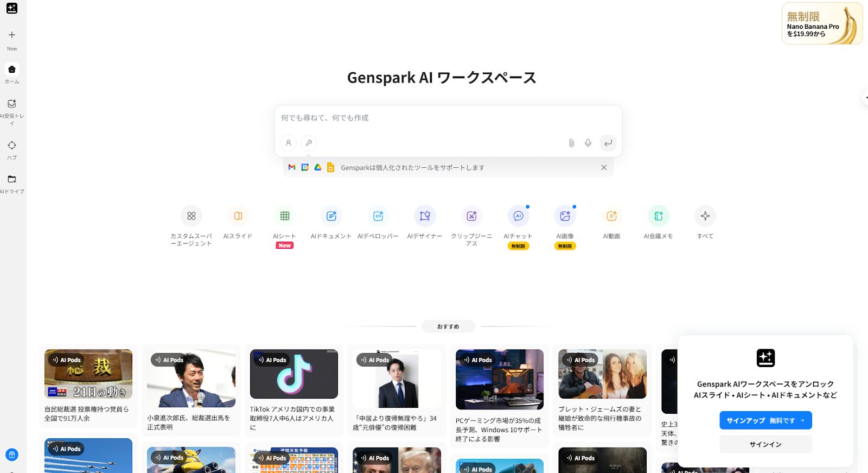
Task: Open the agent persona selector in prompt box
Action: pyautogui.click(x=289, y=143)
